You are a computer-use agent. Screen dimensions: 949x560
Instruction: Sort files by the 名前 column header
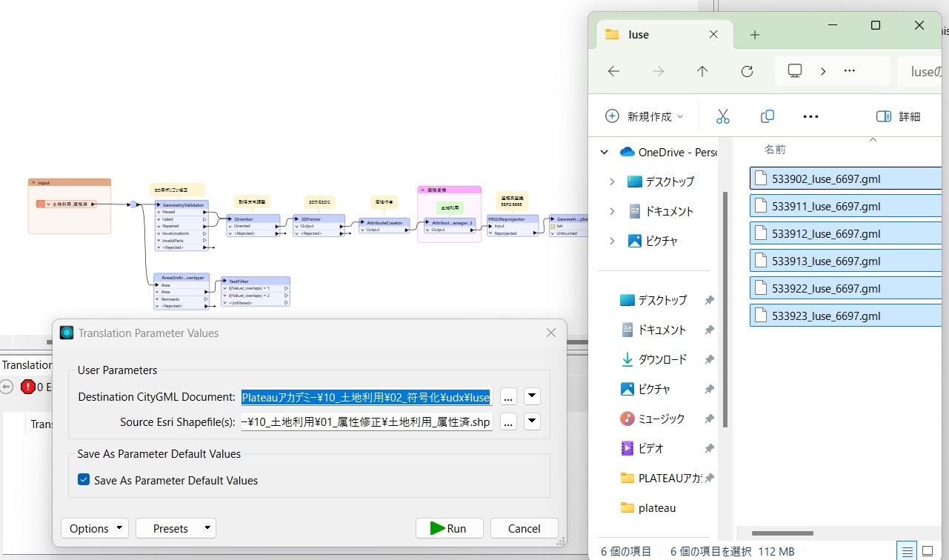775,150
